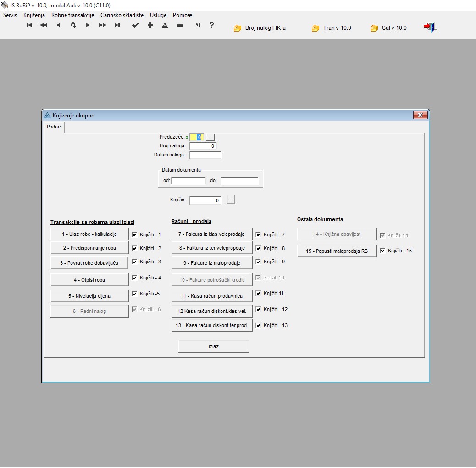Go to first record navigation icon

29,26
